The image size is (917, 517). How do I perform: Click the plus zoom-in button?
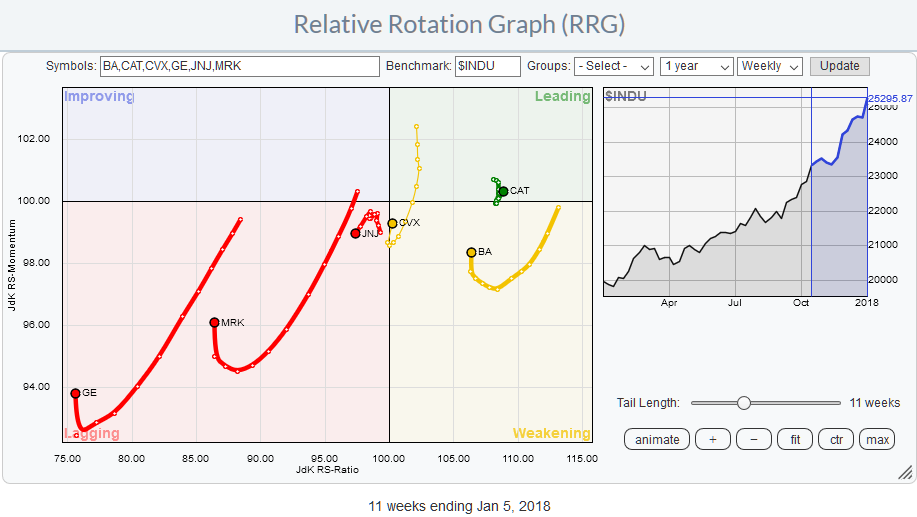pos(713,440)
